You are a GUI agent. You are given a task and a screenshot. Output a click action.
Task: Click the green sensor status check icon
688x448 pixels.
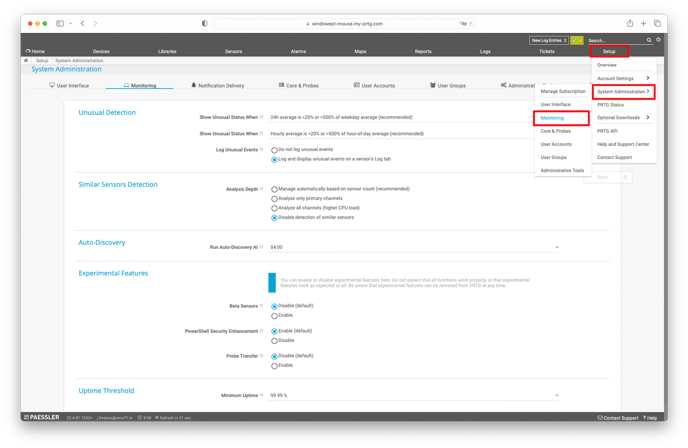tap(578, 40)
